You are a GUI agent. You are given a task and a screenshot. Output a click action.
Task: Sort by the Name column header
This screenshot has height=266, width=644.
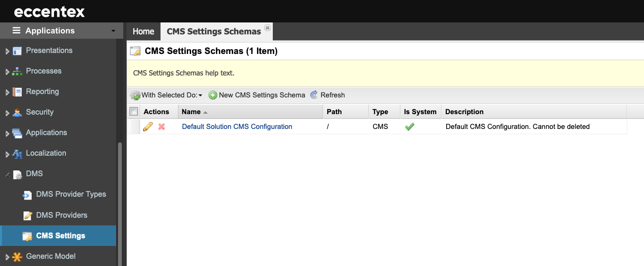pyautogui.click(x=191, y=112)
